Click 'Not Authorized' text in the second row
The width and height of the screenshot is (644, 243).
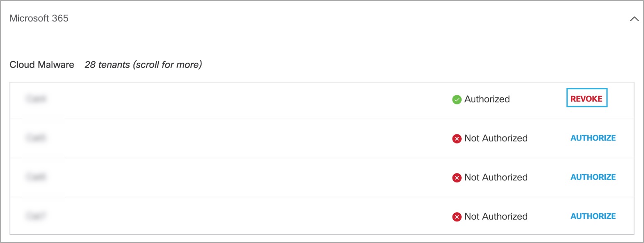(x=496, y=139)
